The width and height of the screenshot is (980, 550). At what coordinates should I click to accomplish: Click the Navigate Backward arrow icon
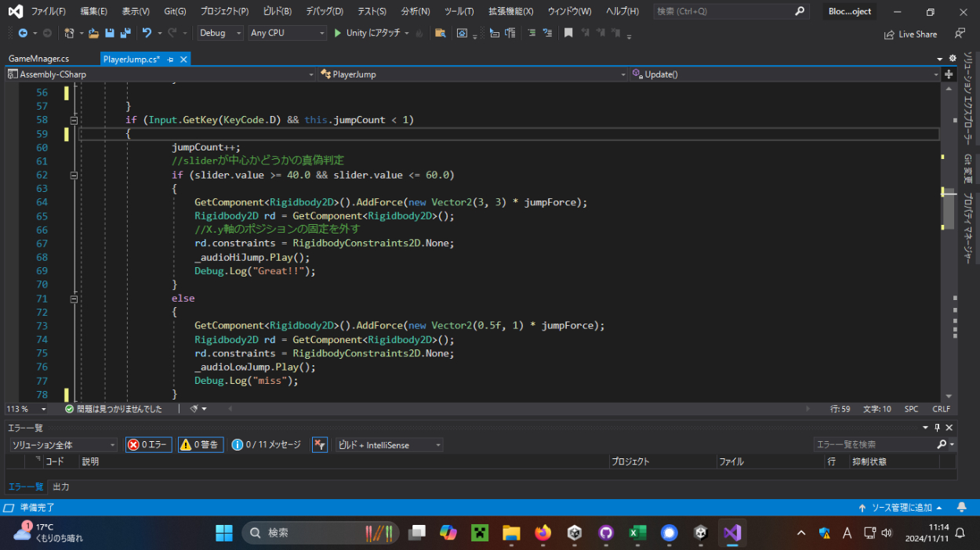[23, 33]
